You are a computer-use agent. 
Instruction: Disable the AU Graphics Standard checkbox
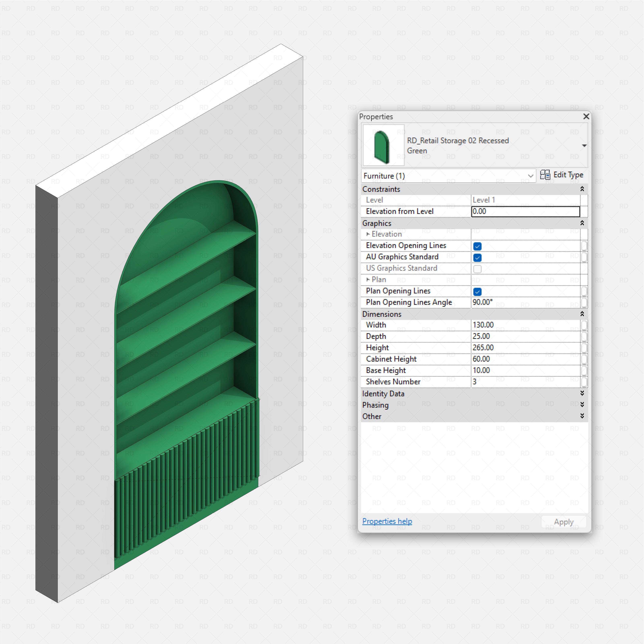coord(477,257)
